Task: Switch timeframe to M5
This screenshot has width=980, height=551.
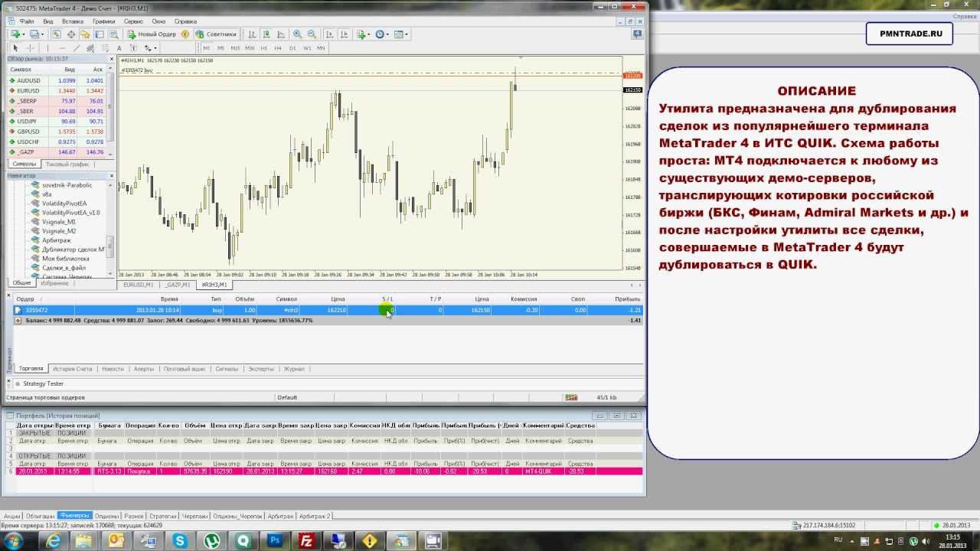Action: pos(220,48)
